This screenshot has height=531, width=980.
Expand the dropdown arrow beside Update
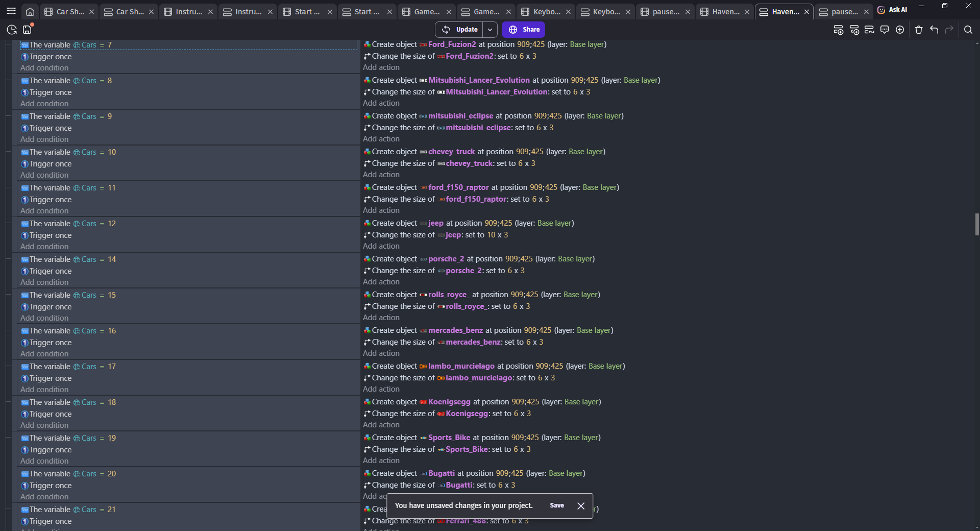coord(490,30)
